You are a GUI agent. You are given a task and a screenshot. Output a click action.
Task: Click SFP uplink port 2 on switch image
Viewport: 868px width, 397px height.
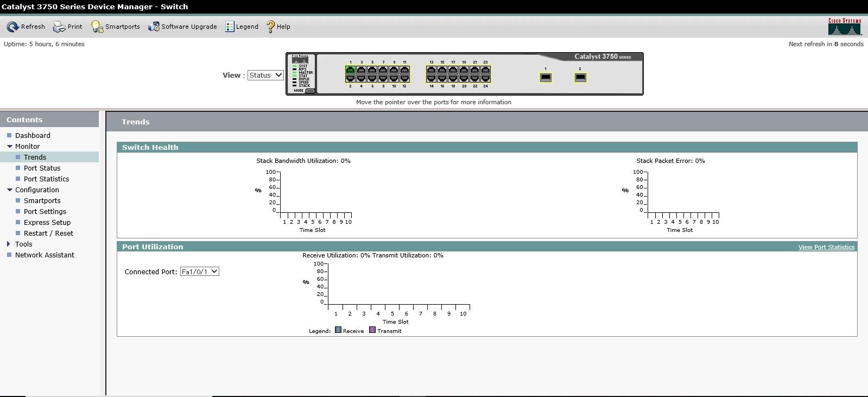click(580, 78)
